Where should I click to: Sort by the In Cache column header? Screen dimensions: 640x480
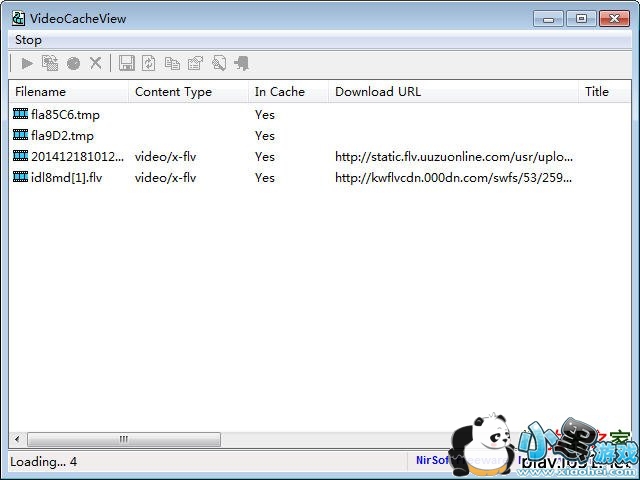pyautogui.click(x=289, y=91)
